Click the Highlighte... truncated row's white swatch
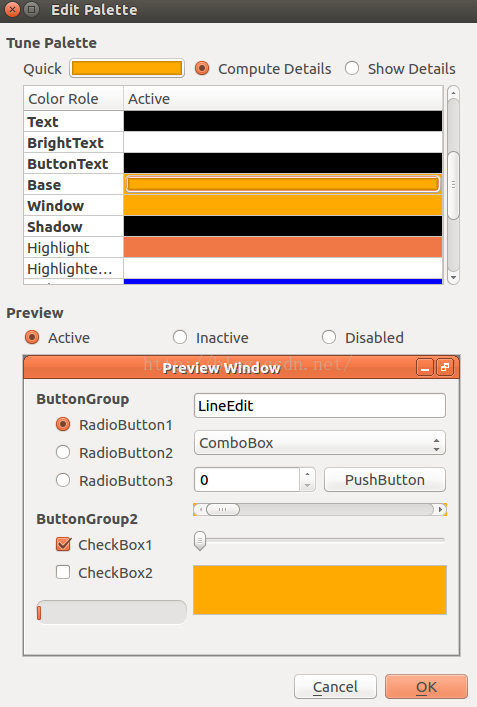Viewport: 477px width, 707px height. pyautogui.click(x=283, y=268)
